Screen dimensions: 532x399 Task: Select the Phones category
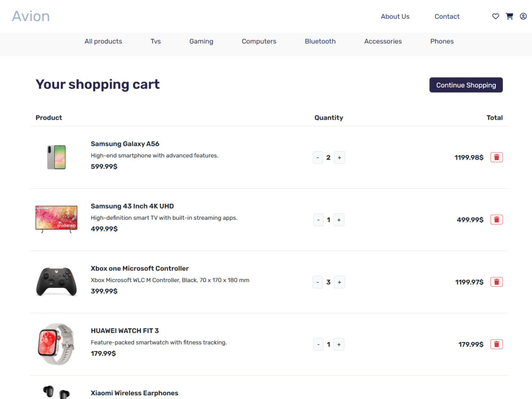coord(442,41)
